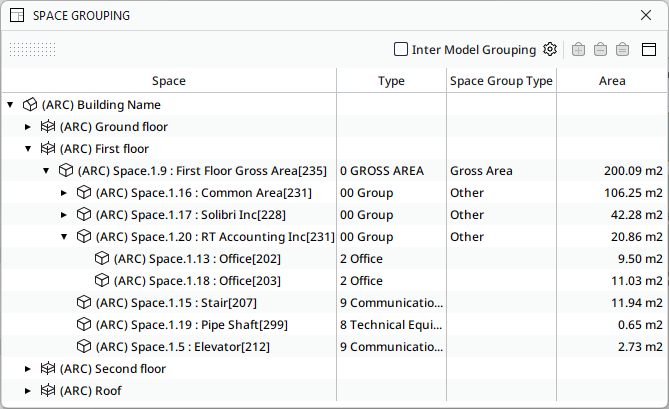Expand the (ARC) Ground floor node
The width and height of the screenshot is (669, 409).
(x=28, y=127)
